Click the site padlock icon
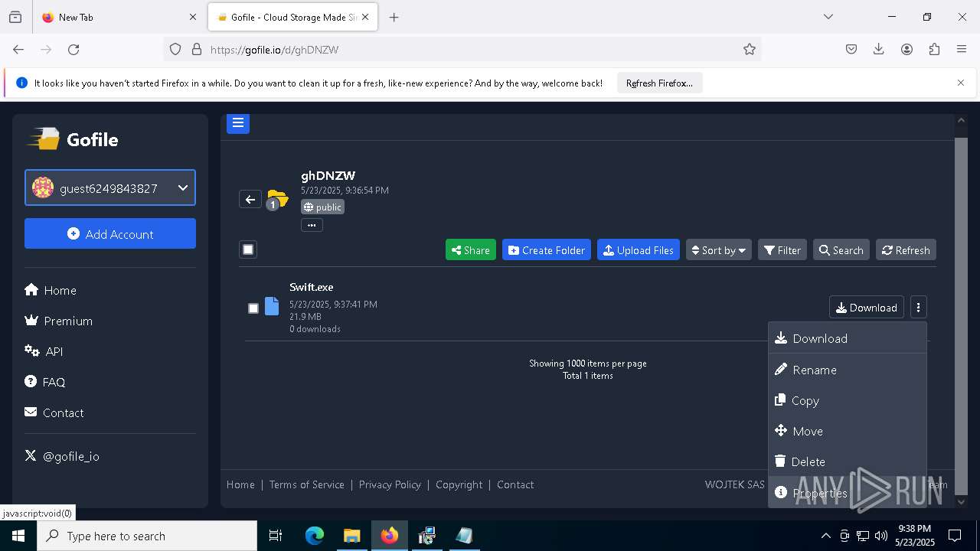The width and height of the screenshot is (980, 551). pyautogui.click(x=197, y=49)
